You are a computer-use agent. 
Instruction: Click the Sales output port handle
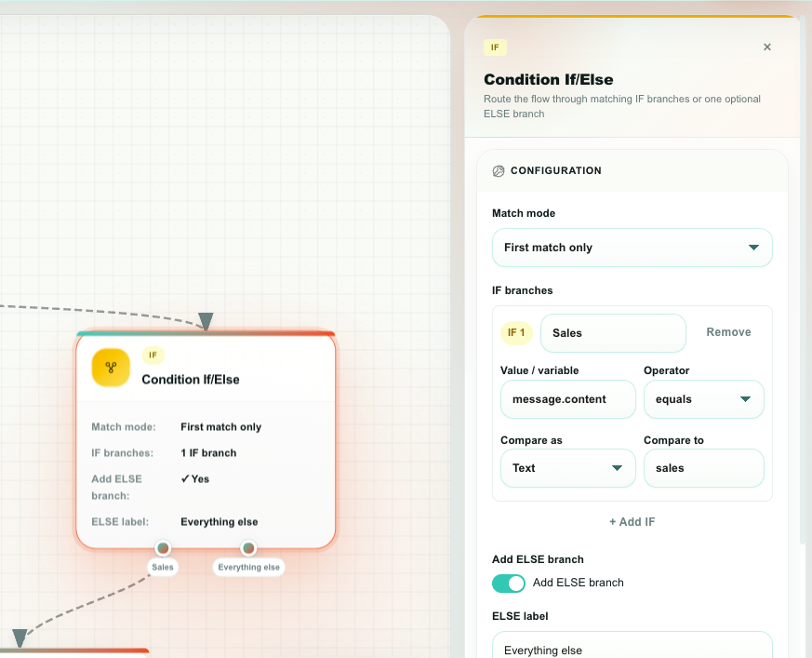pos(163,547)
